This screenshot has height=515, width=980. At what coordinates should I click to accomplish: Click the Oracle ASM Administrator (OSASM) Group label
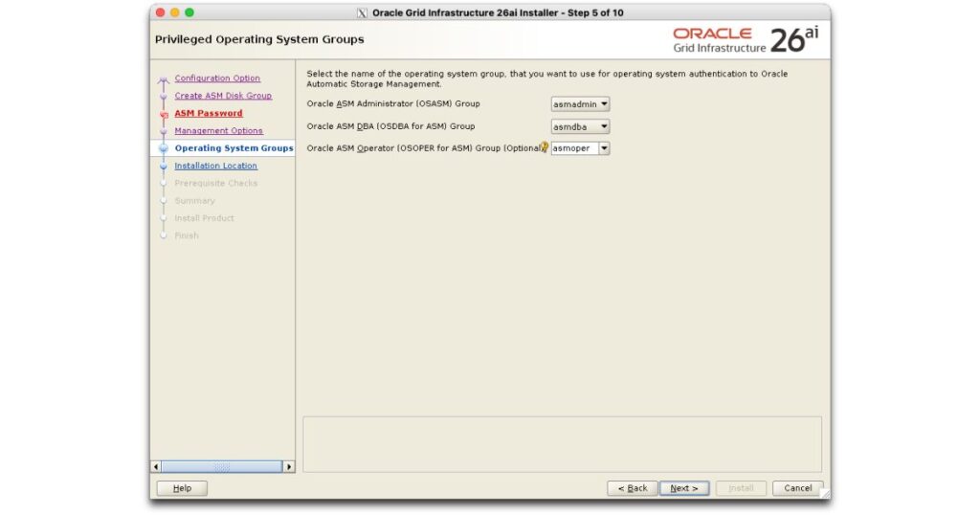(393, 103)
